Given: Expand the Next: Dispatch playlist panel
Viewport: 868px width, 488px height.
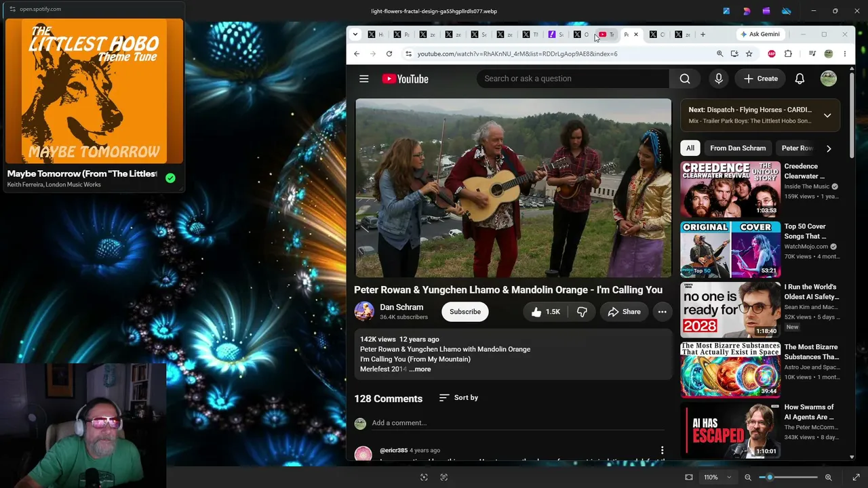Looking at the screenshot, I should coord(827,115).
